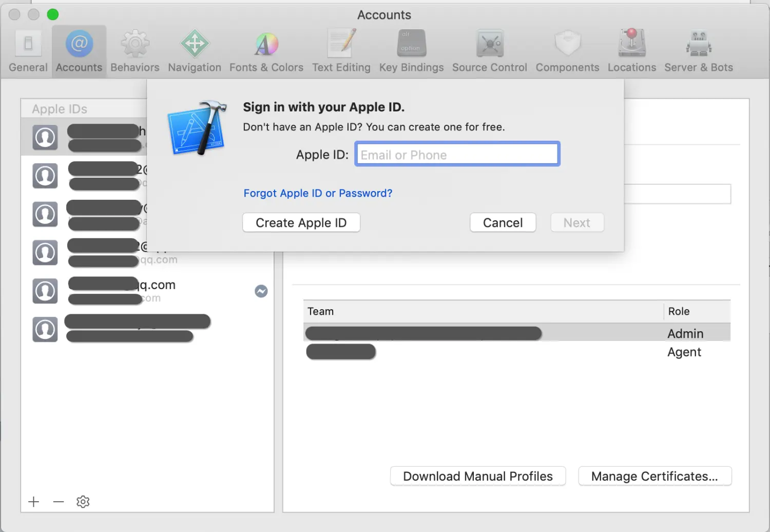Click the status badge beside q.com account
This screenshot has width=770, height=532.
261,291
